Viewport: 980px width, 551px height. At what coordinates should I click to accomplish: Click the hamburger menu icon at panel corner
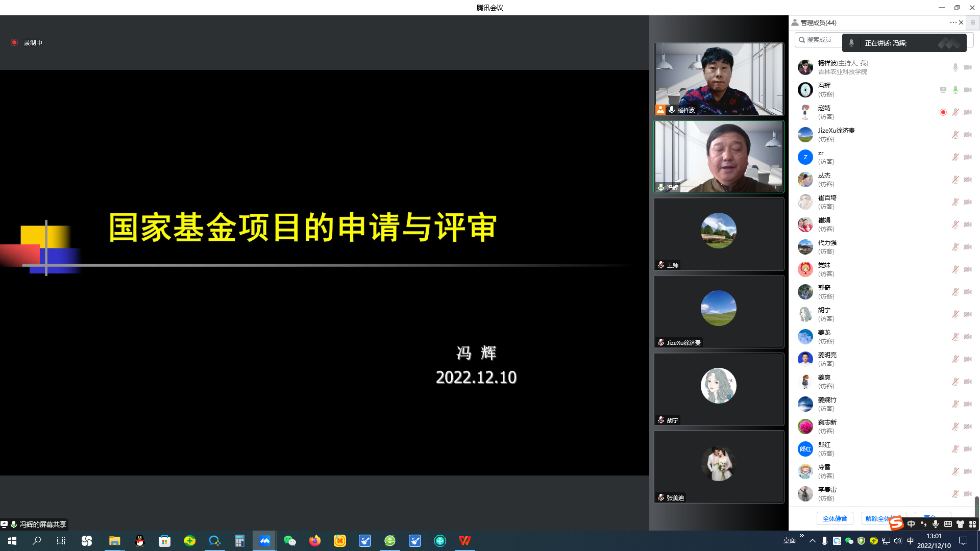972,22
